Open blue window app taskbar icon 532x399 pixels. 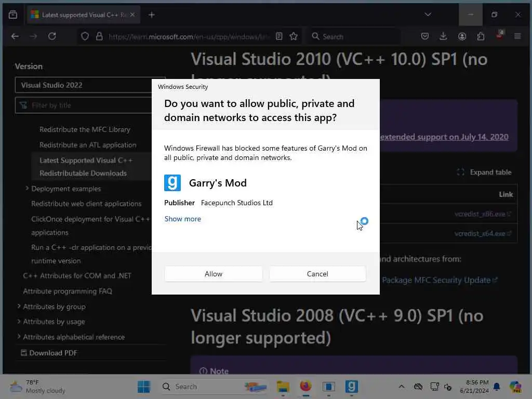328,387
